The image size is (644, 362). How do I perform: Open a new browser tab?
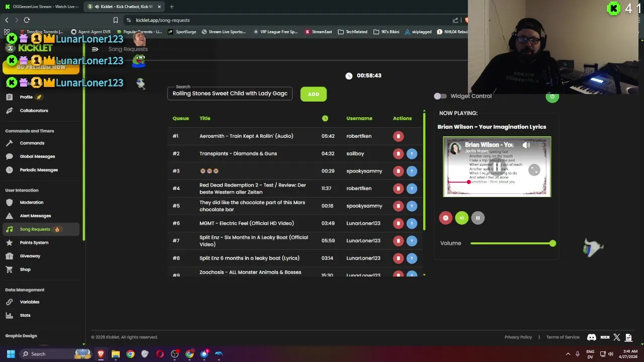click(x=172, y=7)
